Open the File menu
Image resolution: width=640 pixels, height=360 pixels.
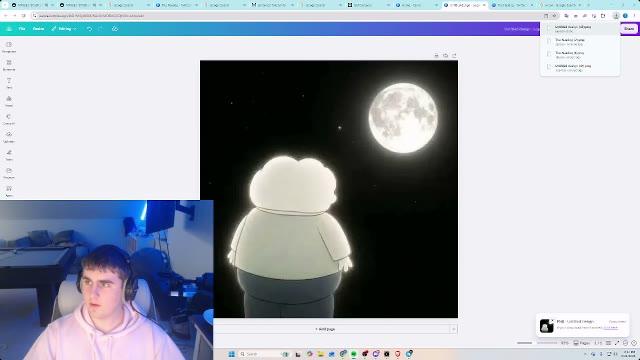(x=22, y=29)
